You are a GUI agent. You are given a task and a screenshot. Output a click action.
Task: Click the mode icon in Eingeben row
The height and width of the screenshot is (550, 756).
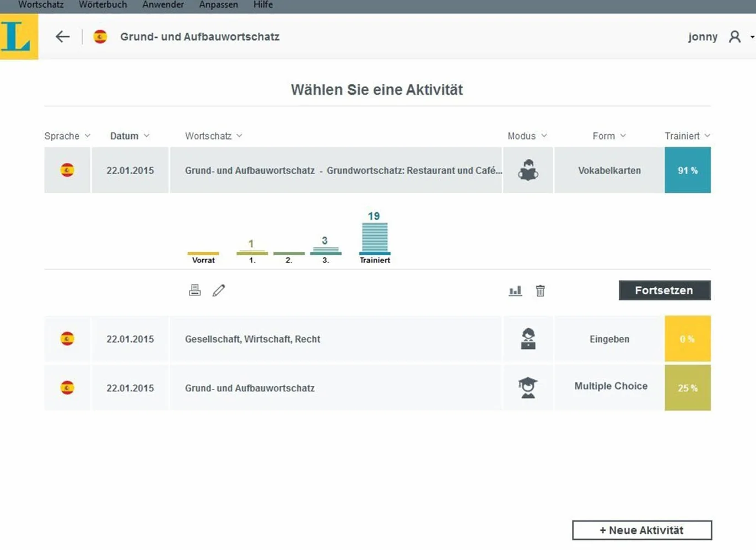point(528,339)
